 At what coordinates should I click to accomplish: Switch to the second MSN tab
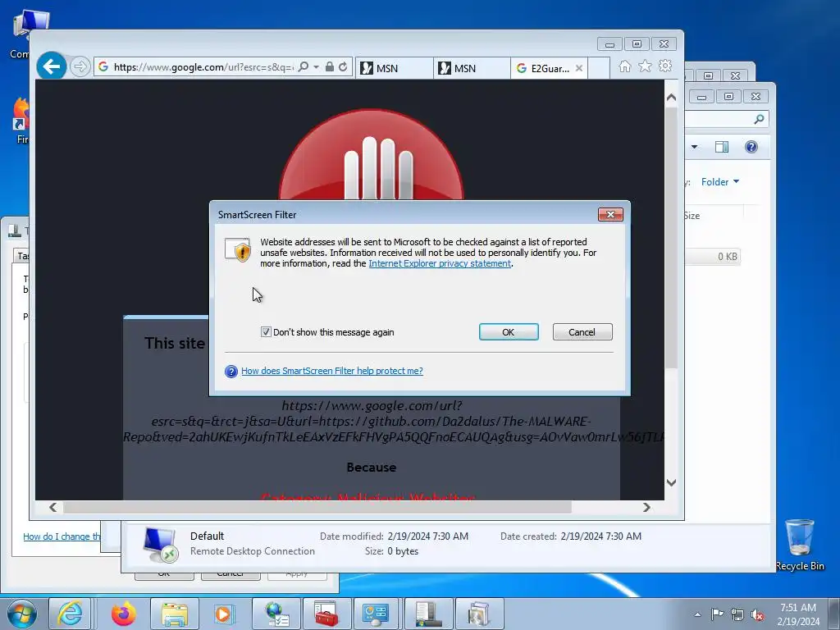(472, 68)
